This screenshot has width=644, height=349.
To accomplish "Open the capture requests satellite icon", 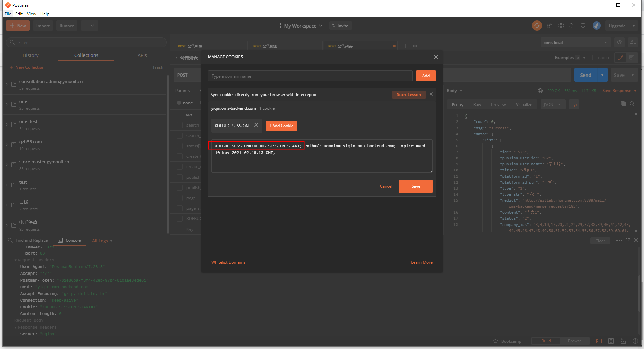I will pos(549,26).
